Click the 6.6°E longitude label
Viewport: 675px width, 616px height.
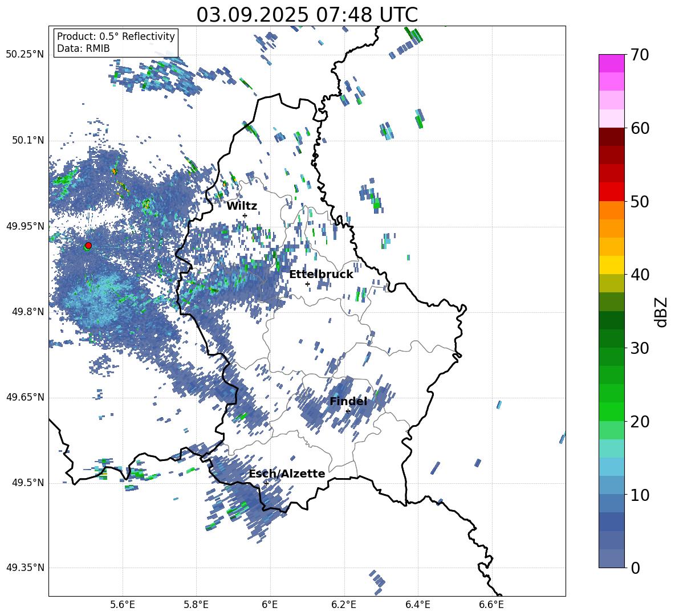[491, 605]
